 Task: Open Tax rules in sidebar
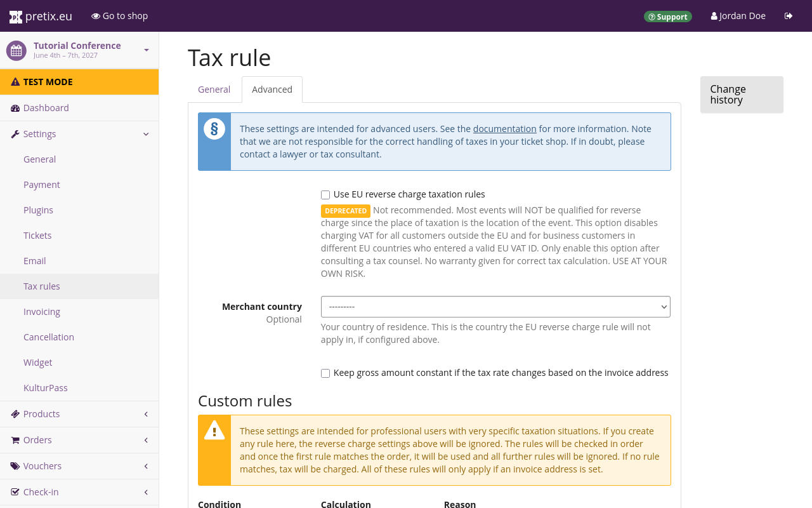click(x=79, y=286)
